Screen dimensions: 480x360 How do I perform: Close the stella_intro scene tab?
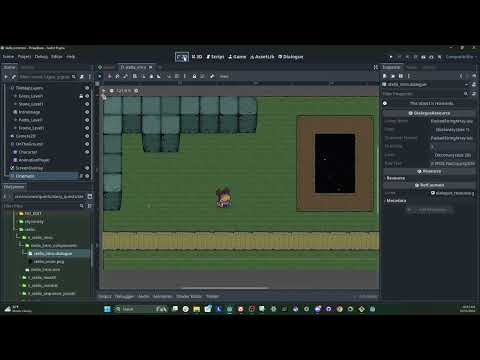(x=151, y=67)
